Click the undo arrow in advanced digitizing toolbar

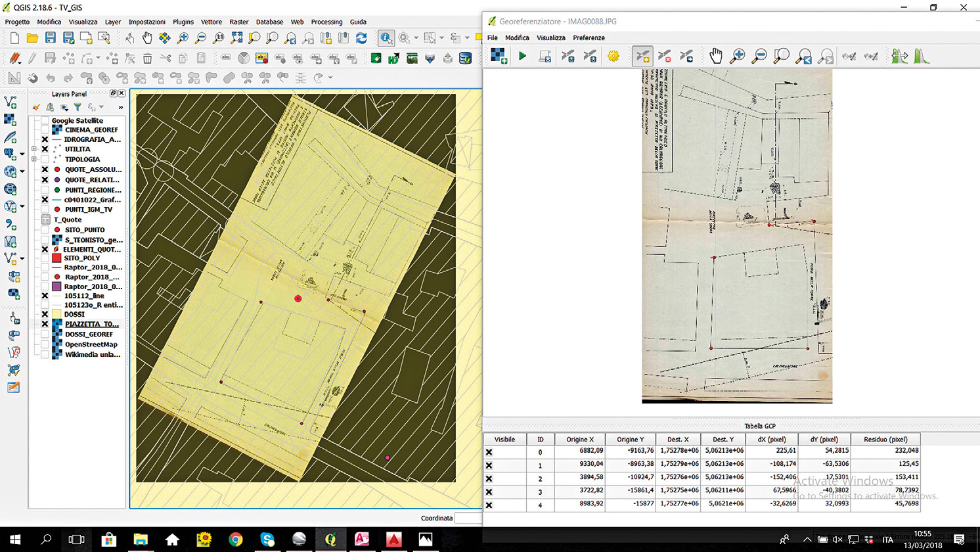coord(51,78)
